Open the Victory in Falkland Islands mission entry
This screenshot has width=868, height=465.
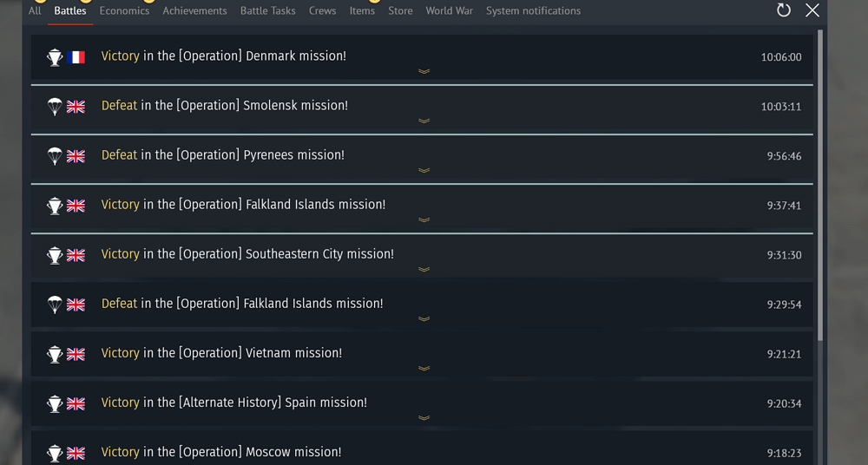click(x=422, y=206)
